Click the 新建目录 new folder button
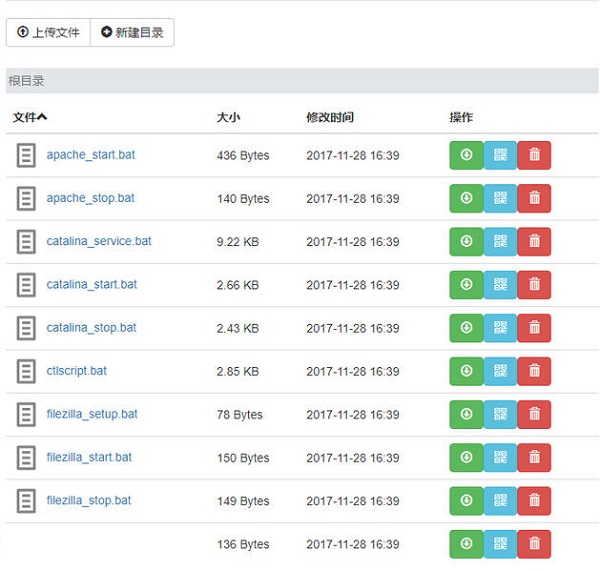 [x=132, y=32]
